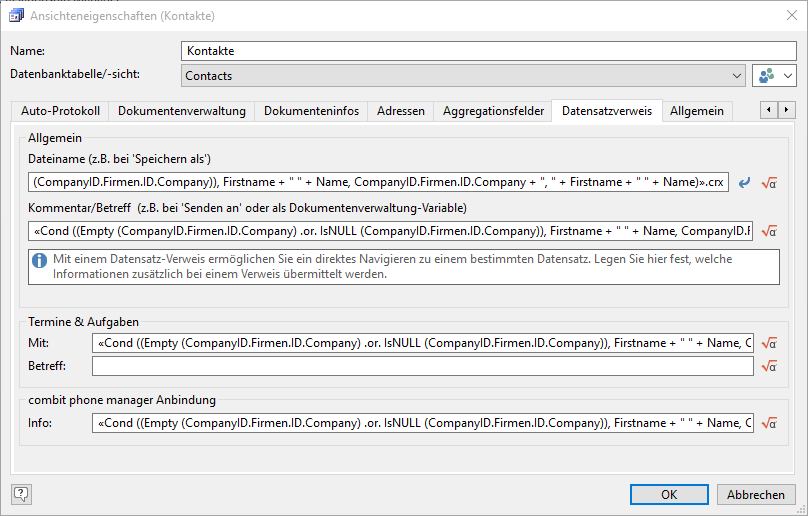Open dropdown arrow next to people icon

click(x=788, y=75)
